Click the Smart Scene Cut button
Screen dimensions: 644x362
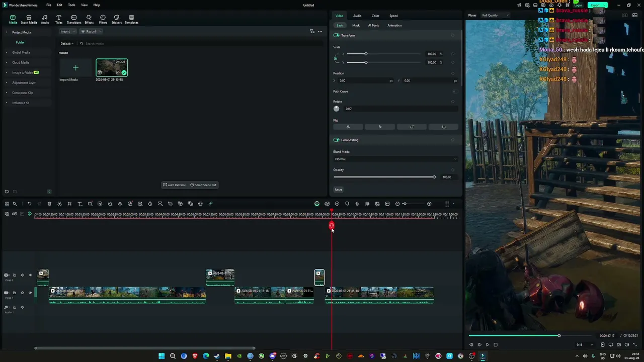point(203,185)
